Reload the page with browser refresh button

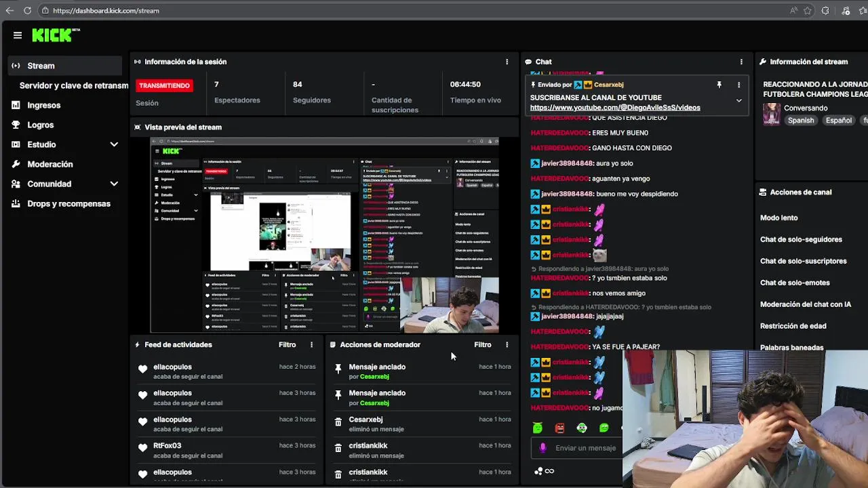[x=27, y=10]
